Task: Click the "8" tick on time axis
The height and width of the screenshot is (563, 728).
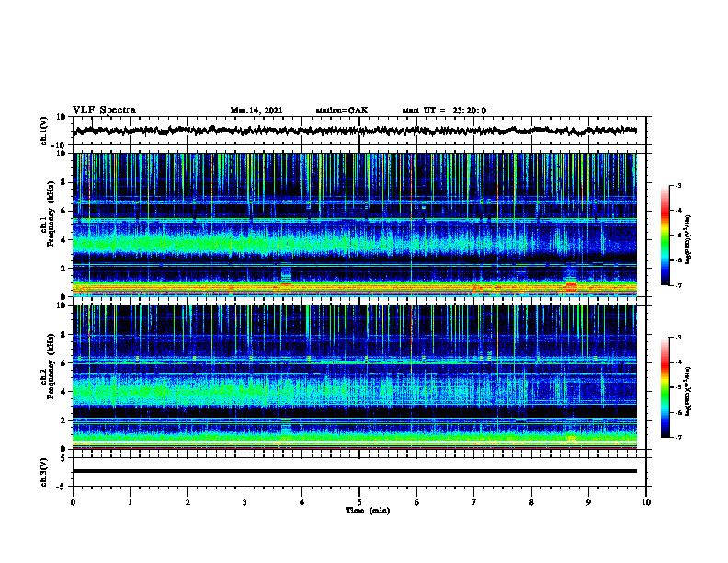Action: tap(531, 502)
